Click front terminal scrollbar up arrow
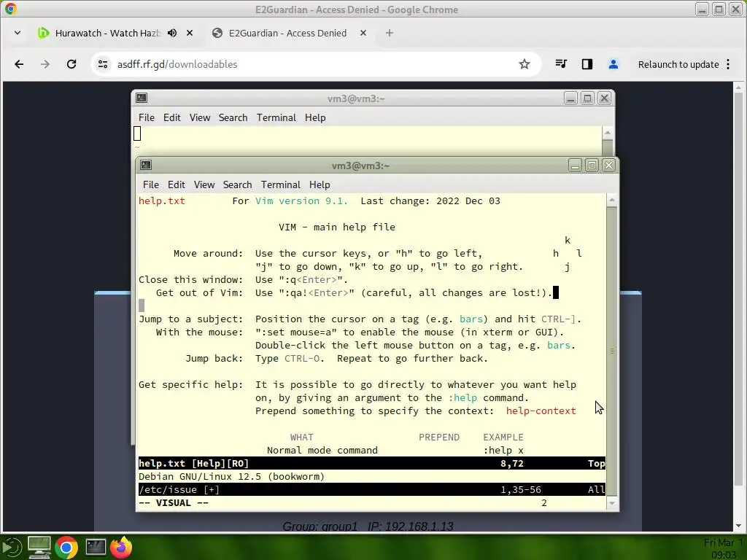The height and width of the screenshot is (560, 747). click(612, 200)
